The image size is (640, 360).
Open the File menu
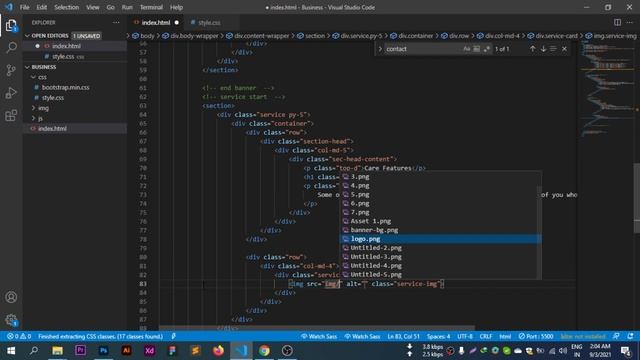pos(24,7)
